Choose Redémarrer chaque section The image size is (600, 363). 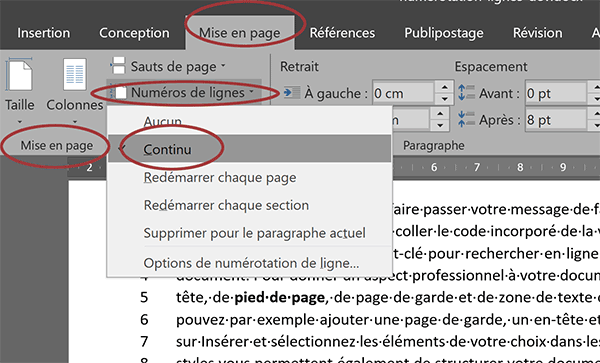(249, 205)
